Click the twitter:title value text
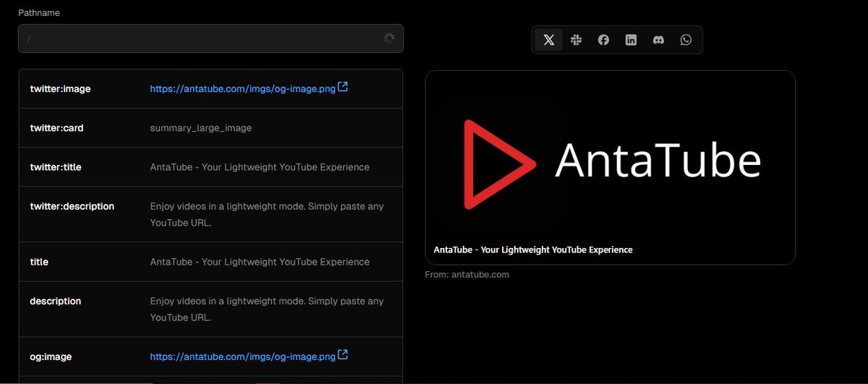868x384 pixels. [260, 167]
